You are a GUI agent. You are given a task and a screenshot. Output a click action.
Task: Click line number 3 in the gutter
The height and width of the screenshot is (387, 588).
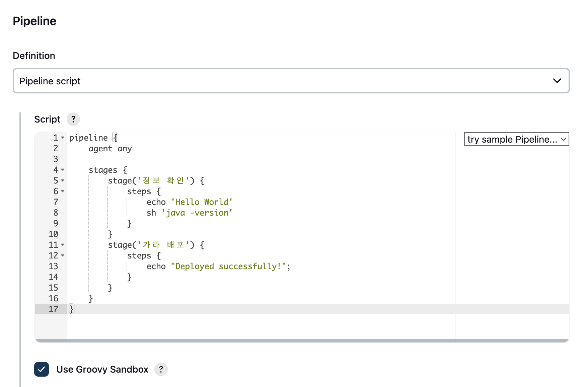click(x=56, y=159)
